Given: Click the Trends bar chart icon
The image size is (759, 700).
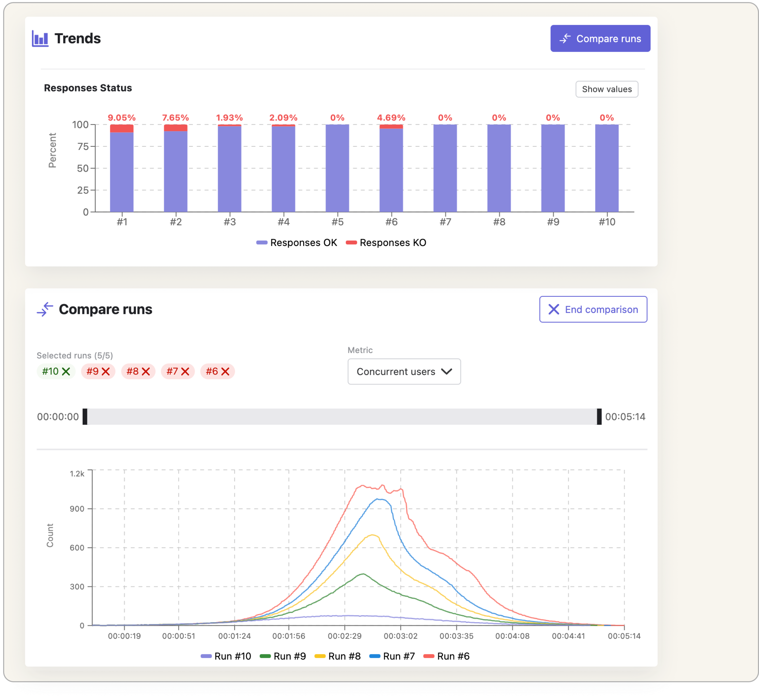Looking at the screenshot, I should [40, 39].
